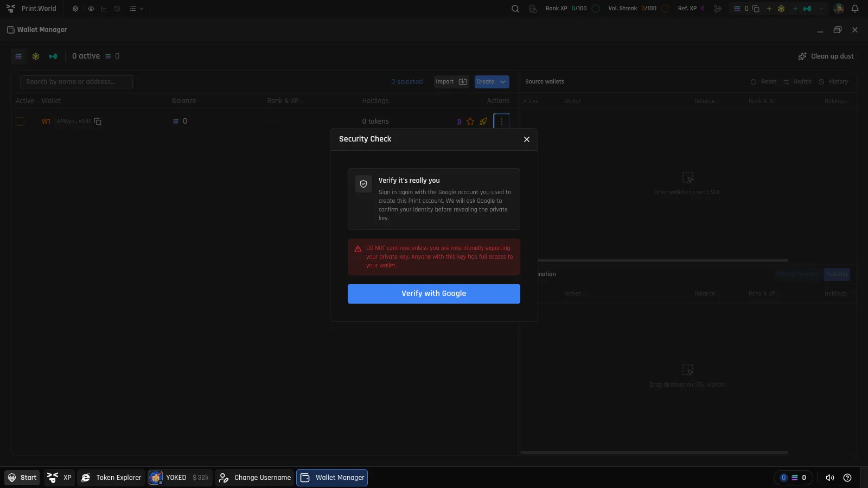Sort wallets by Rank & XP column header
This screenshot has height=488, width=868.
coord(283,101)
